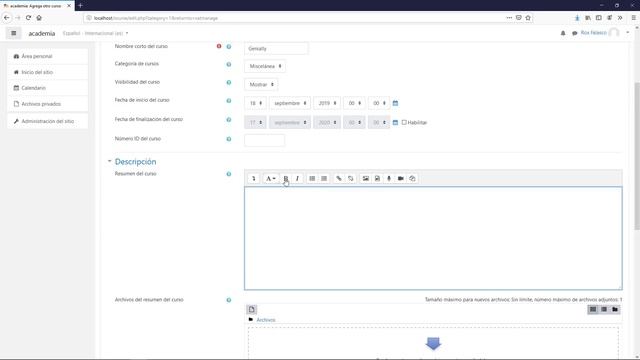Show help for Número ID del curso
The height and width of the screenshot is (360, 640).
click(229, 139)
